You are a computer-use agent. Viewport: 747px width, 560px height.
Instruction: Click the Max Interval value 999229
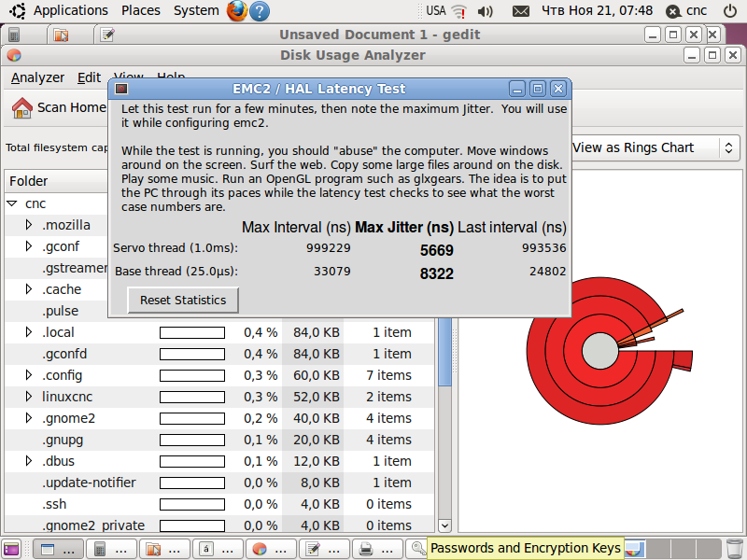click(x=329, y=248)
